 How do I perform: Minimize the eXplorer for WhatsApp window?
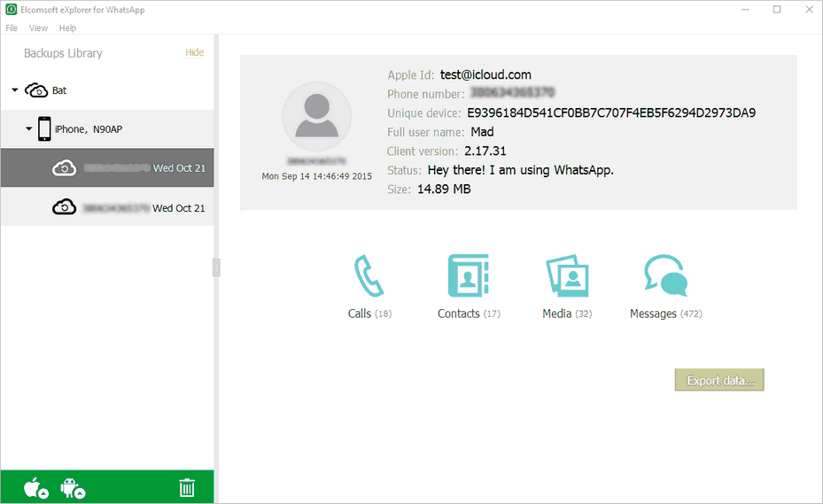[x=745, y=10]
